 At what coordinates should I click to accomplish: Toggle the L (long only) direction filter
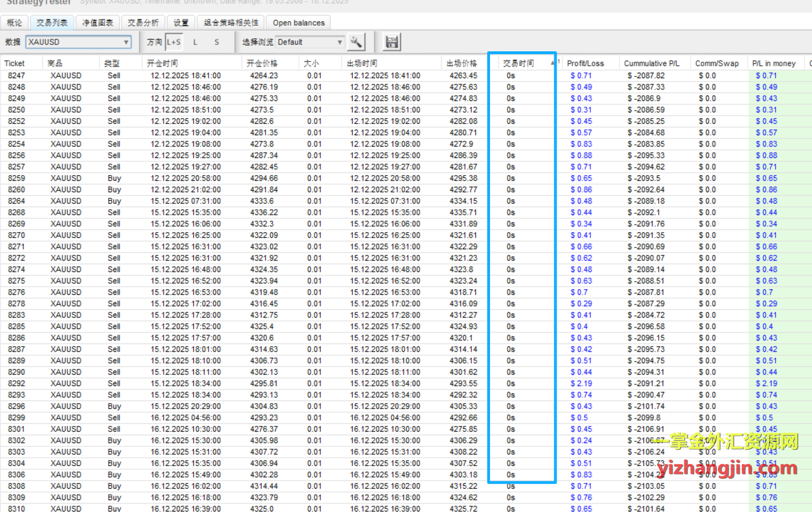tap(195, 42)
